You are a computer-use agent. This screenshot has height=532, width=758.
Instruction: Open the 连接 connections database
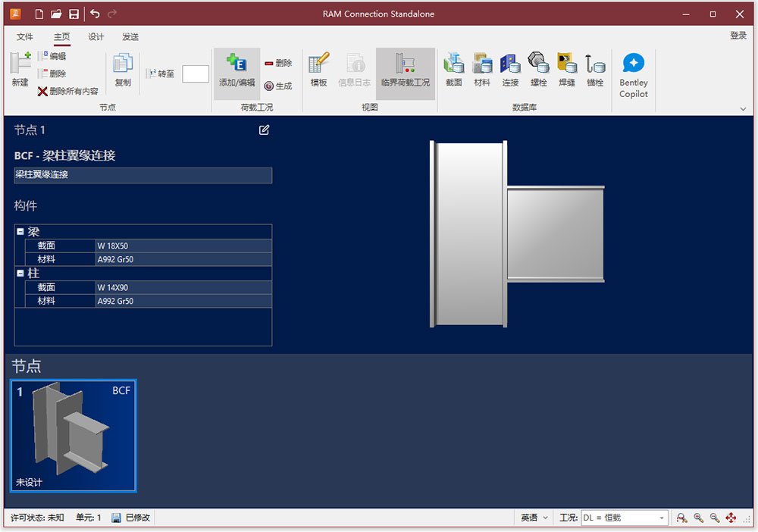click(x=510, y=70)
